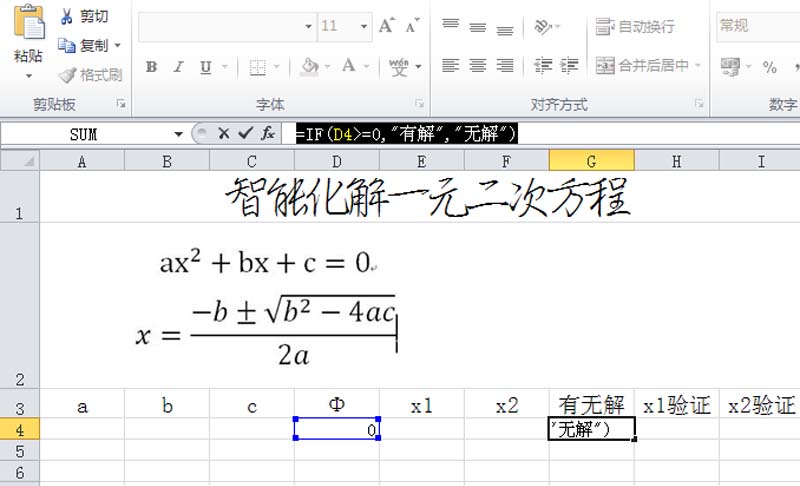The width and height of the screenshot is (800, 486).
Task: Open the Font (字体) dialog launcher
Action: coord(419,104)
